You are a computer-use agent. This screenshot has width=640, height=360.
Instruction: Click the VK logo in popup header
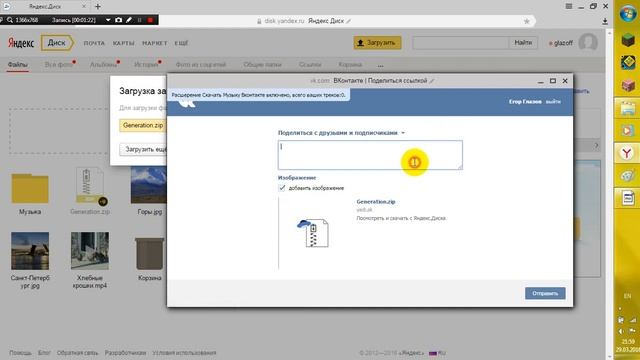[x=187, y=103]
